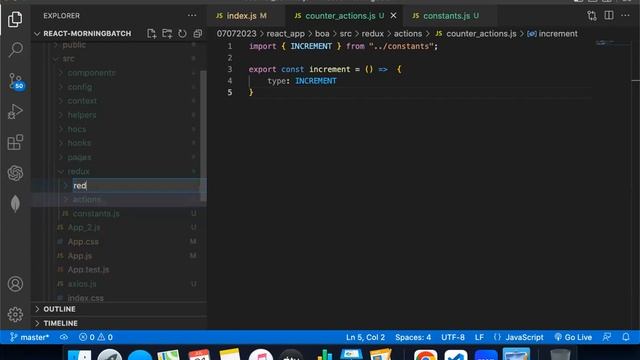Expand the helpers folder

tap(82, 115)
